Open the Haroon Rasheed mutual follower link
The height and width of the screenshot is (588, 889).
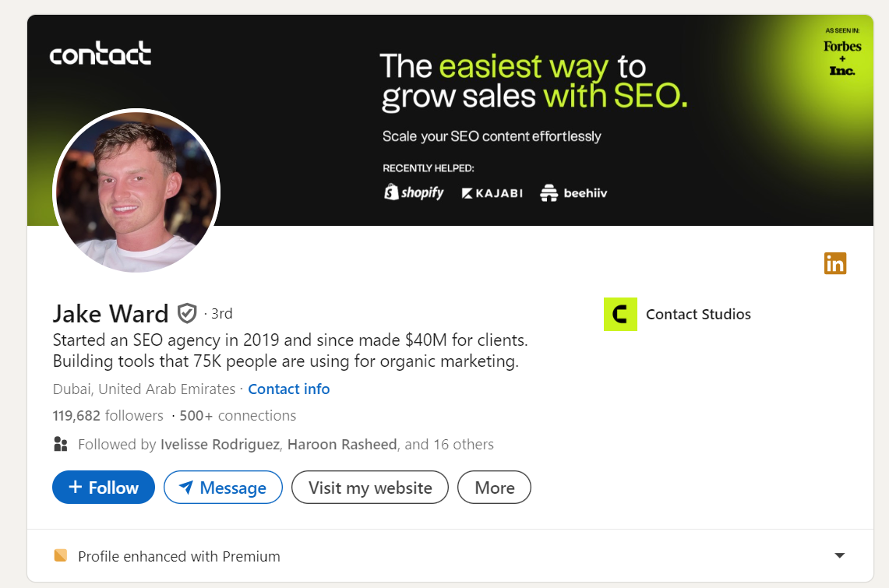coord(343,445)
